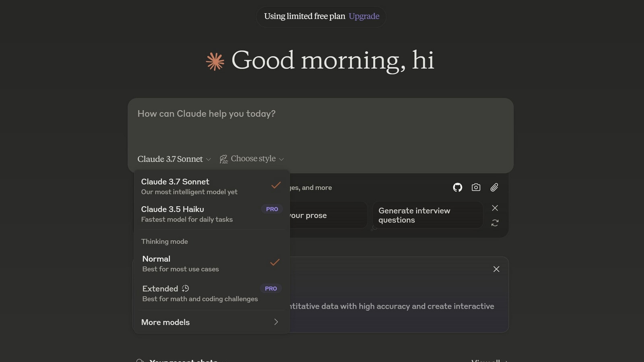Click the GitHub integration icon
644x362 pixels.
(457, 187)
